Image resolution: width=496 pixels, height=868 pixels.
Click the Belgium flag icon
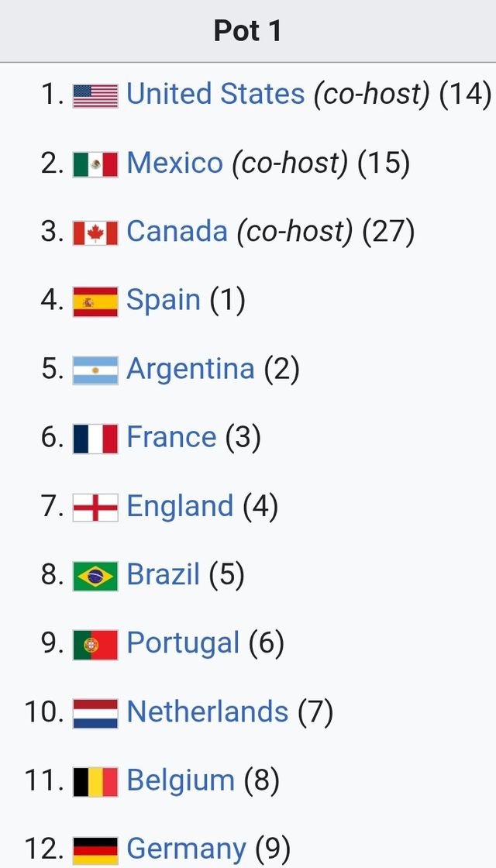pyautogui.click(x=95, y=781)
